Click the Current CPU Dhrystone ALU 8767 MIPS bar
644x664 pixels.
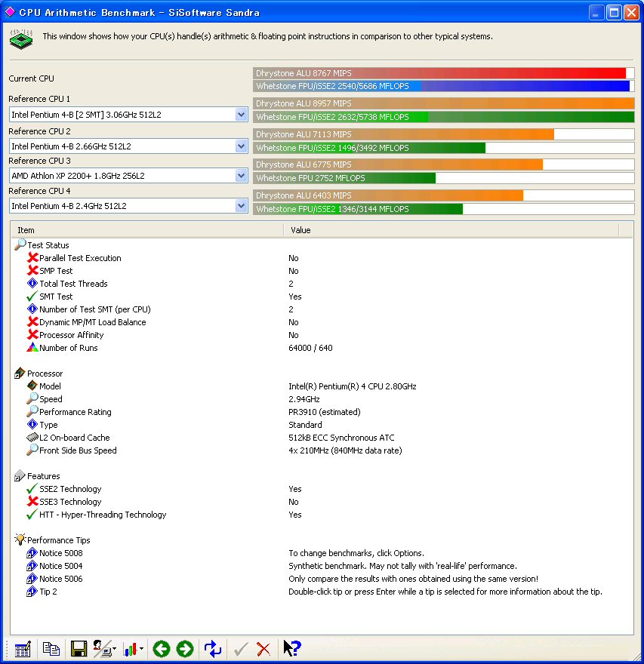[x=444, y=73]
